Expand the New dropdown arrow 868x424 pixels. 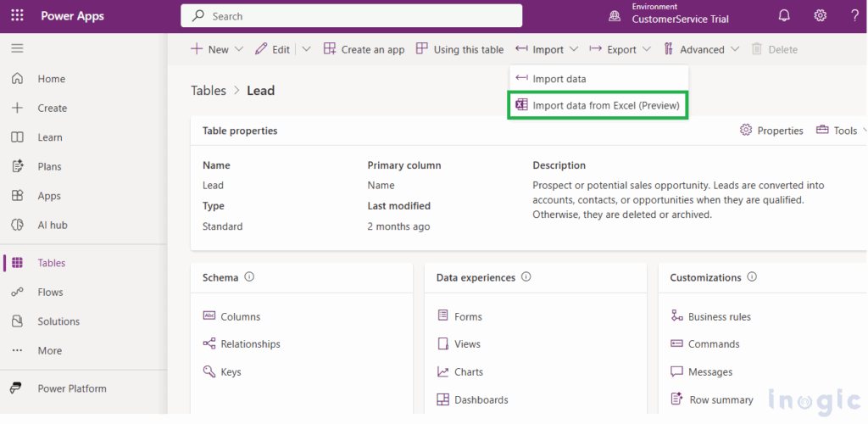[238, 50]
